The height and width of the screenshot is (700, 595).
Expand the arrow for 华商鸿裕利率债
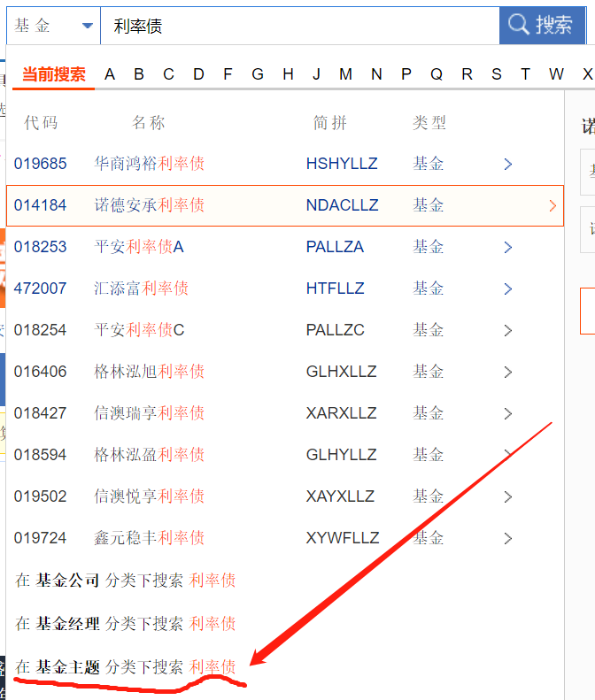tap(508, 164)
